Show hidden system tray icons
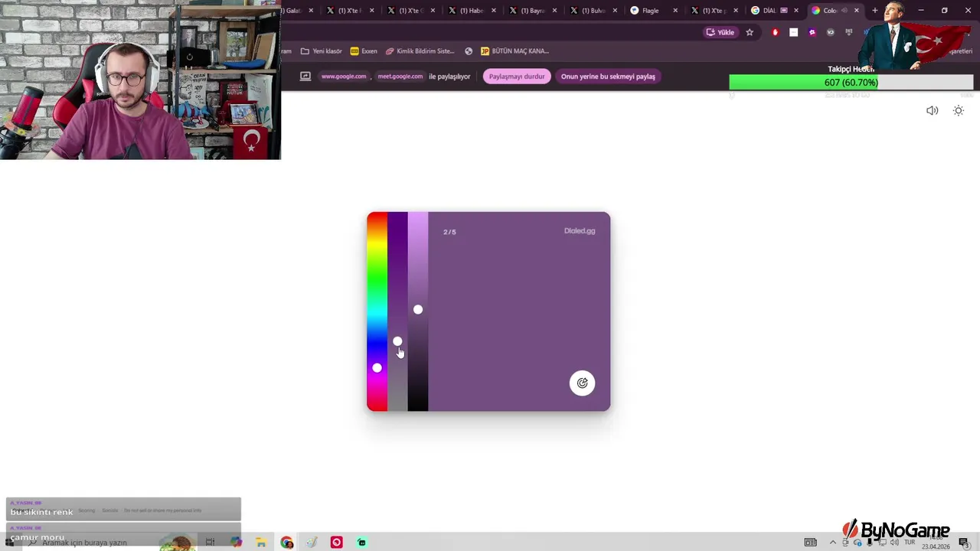 (x=833, y=543)
